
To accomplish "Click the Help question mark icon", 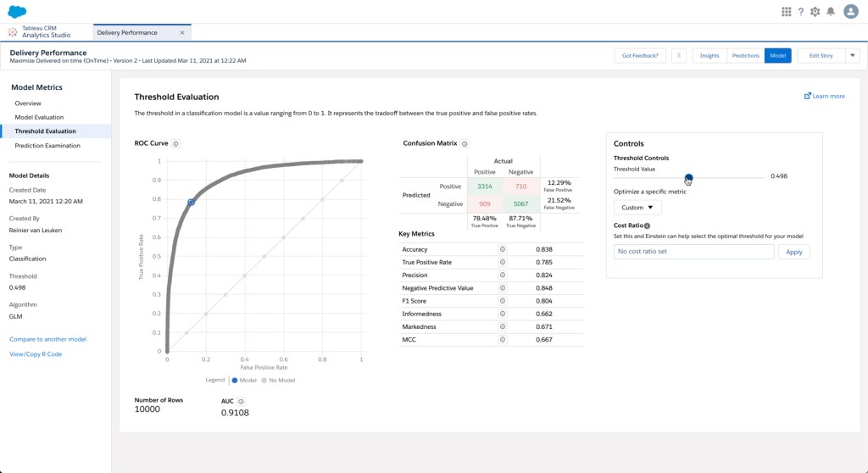I will point(800,11).
